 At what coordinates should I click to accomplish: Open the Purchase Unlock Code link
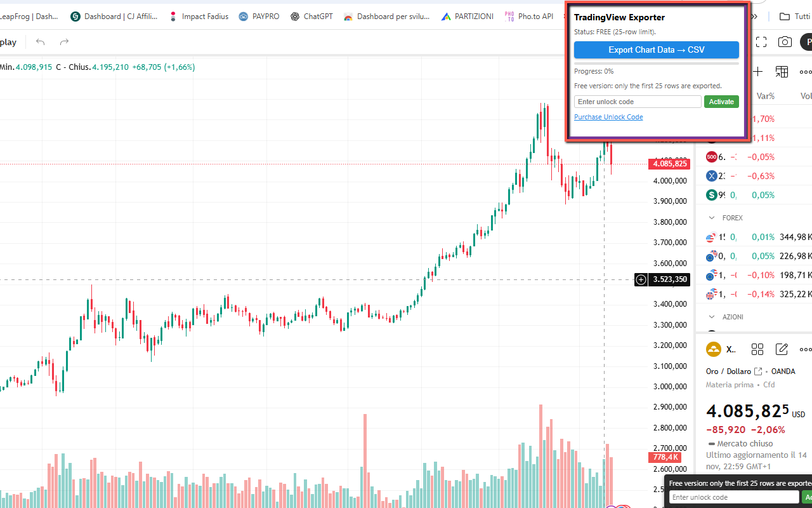[608, 116]
